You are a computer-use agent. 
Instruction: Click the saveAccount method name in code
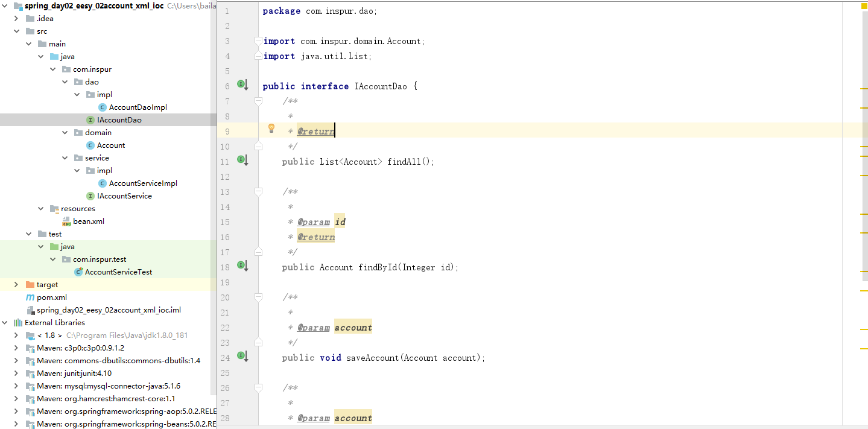point(372,358)
